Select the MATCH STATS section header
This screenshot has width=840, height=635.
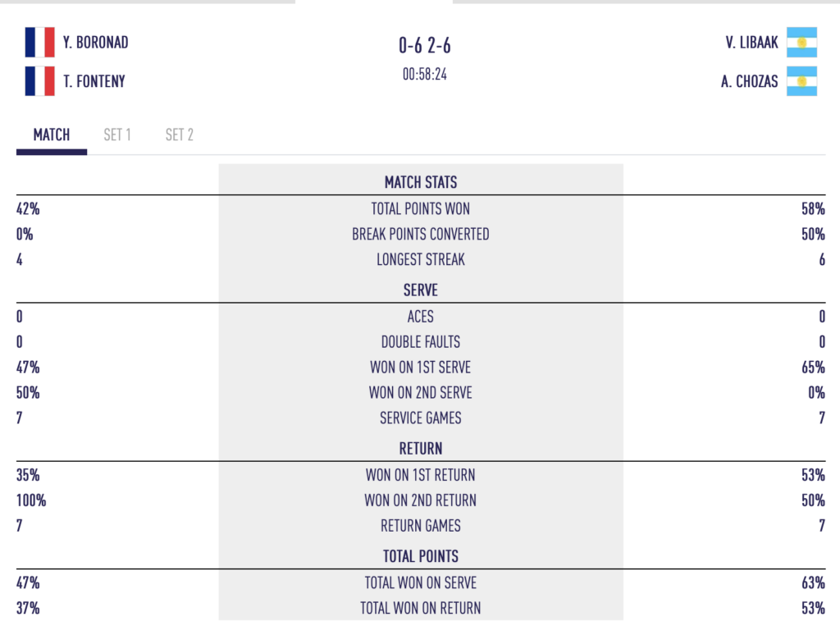pyautogui.click(x=421, y=183)
